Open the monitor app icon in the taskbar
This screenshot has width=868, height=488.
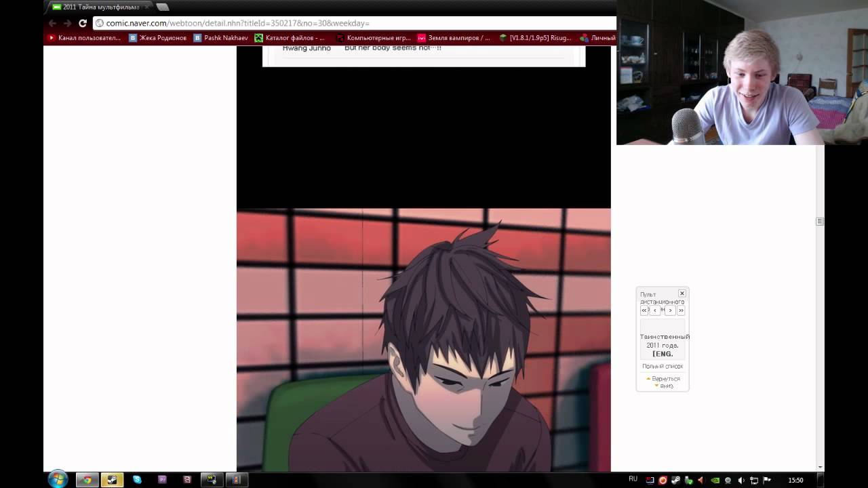tap(212, 480)
